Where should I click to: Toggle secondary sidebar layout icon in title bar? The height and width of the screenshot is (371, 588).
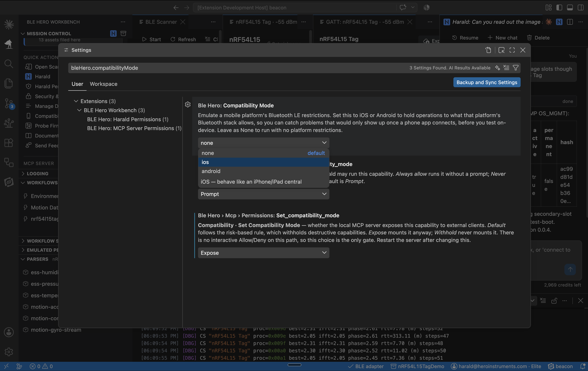581,8
